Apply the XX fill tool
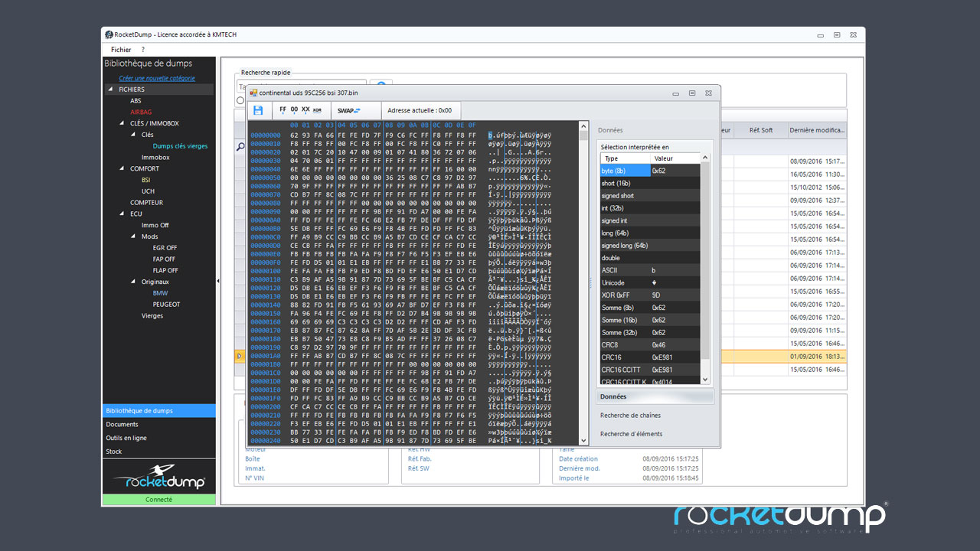 [x=305, y=110]
